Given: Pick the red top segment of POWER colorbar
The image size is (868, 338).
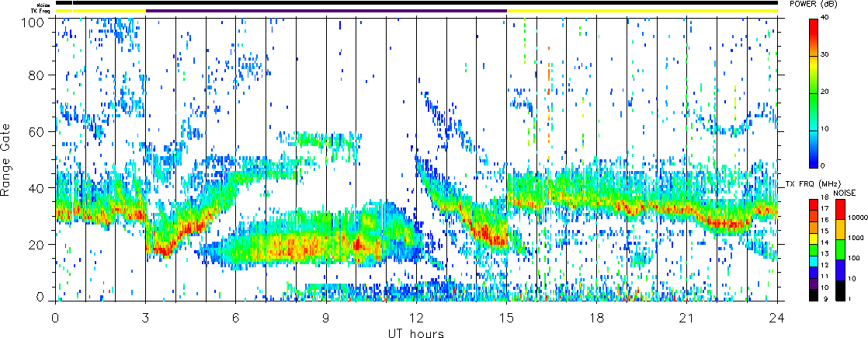Looking at the screenshot, I should pos(815,37).
